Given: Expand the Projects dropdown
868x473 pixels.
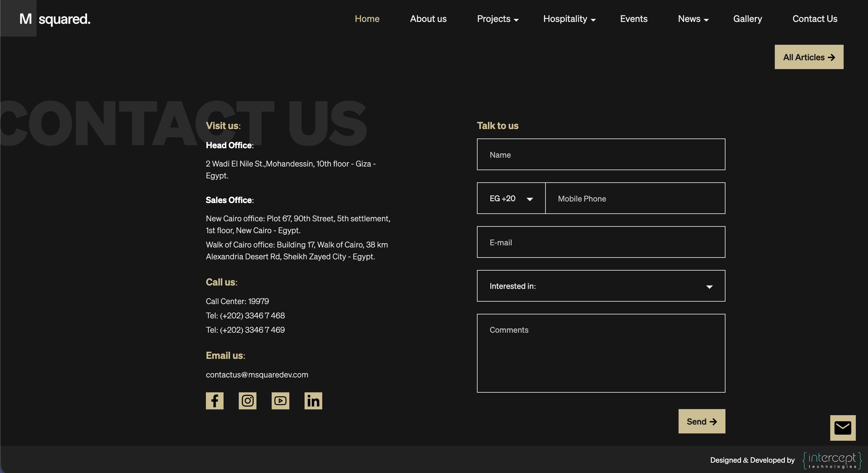Looking at the screenshot, I should coord(498,19).
